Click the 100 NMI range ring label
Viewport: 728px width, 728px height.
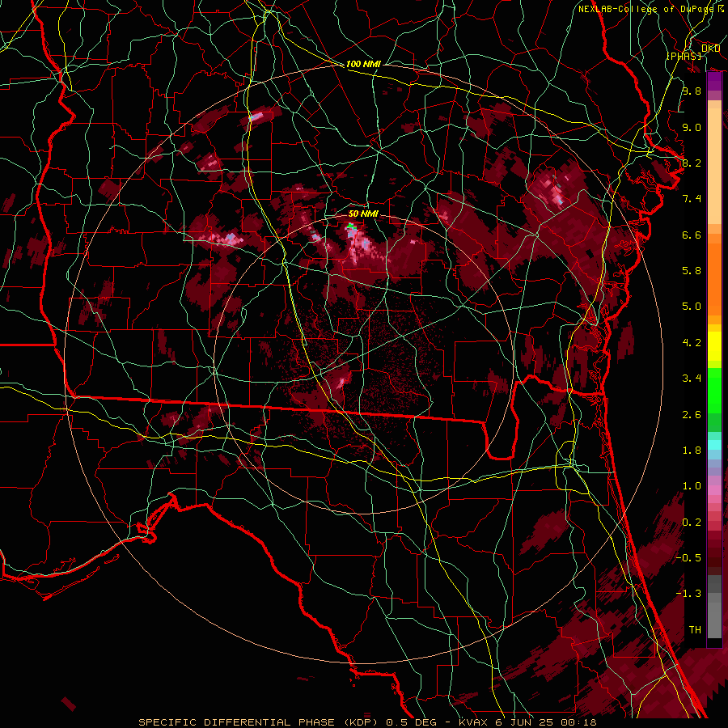tap(363, 64)
